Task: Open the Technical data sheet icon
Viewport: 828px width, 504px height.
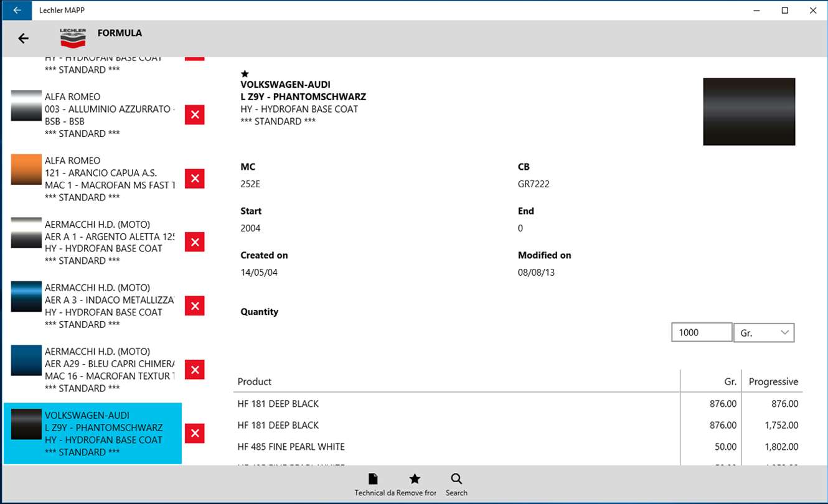Action: 373,484
